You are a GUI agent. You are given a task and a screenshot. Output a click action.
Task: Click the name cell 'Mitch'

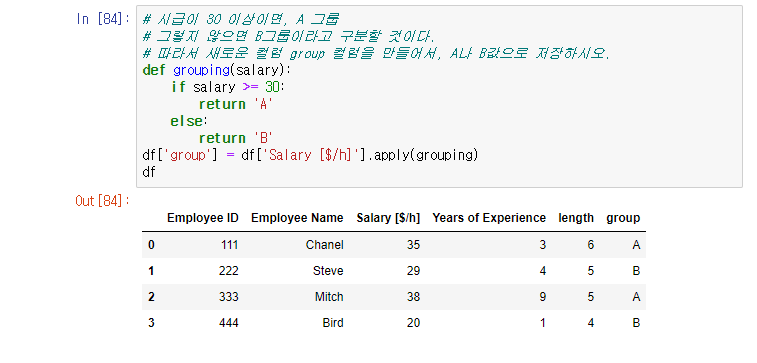pyautogui.click(x=329, y=296)
